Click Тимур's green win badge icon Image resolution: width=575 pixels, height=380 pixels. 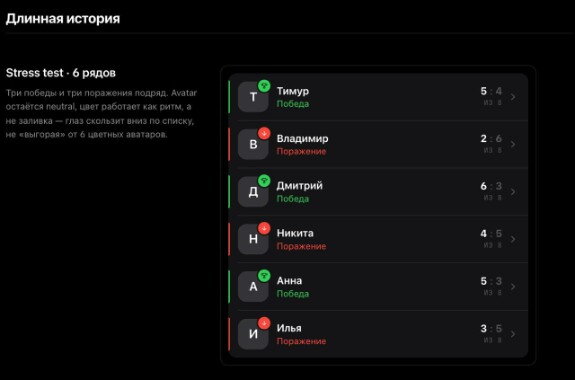[264, 86]
